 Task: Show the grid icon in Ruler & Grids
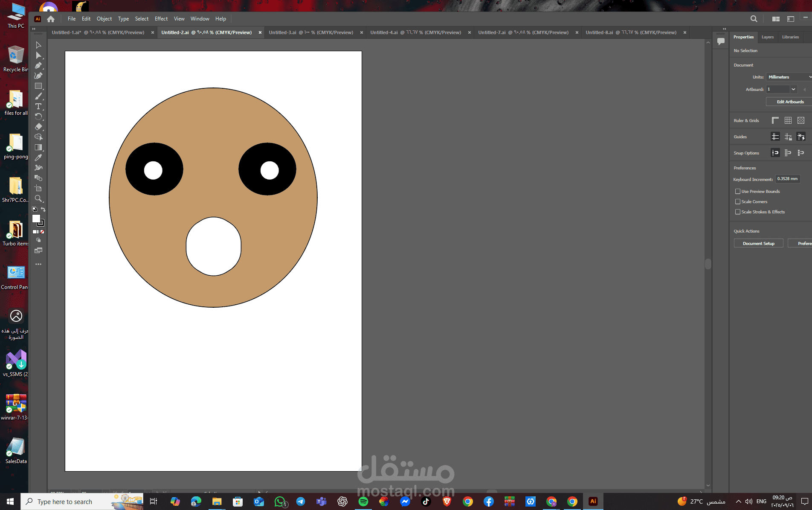click(788, 120)
